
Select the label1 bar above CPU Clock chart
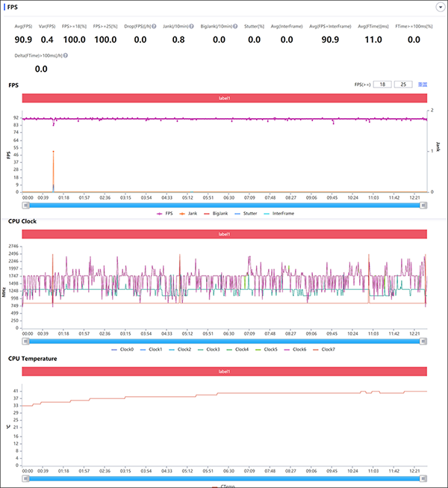pyautogui.click(x=224, y=234)
